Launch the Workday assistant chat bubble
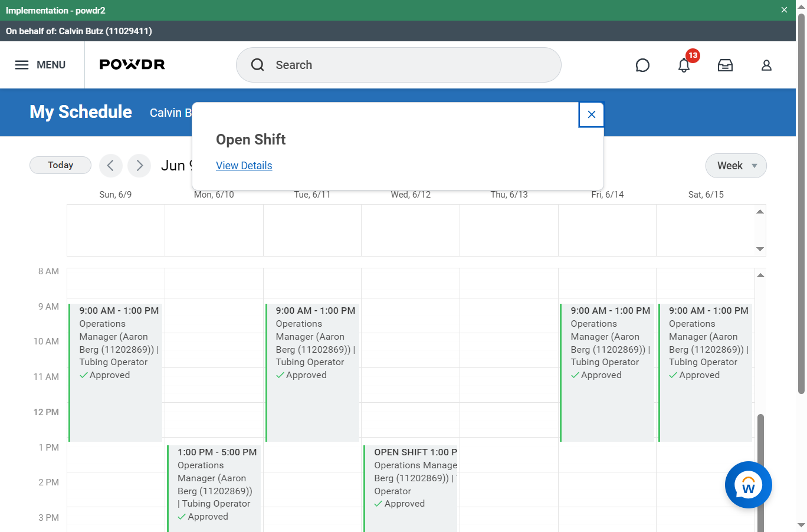The image size is (807, 532). [x=748, y=485]
